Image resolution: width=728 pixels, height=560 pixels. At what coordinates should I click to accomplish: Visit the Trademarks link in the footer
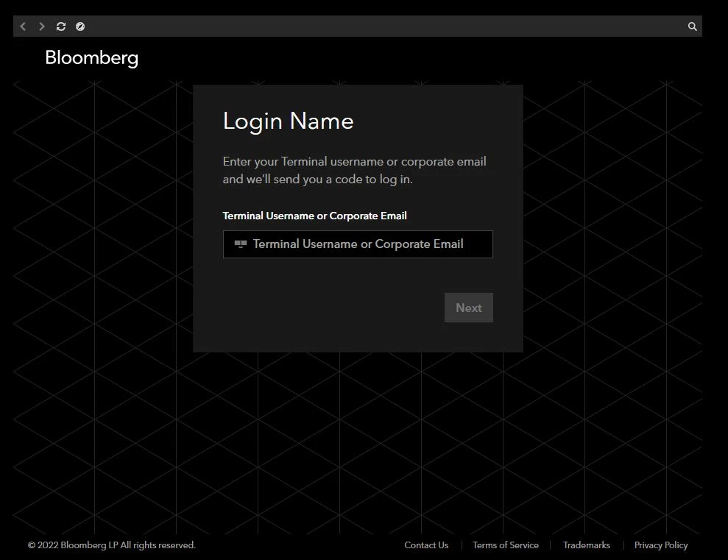point(586,545)
